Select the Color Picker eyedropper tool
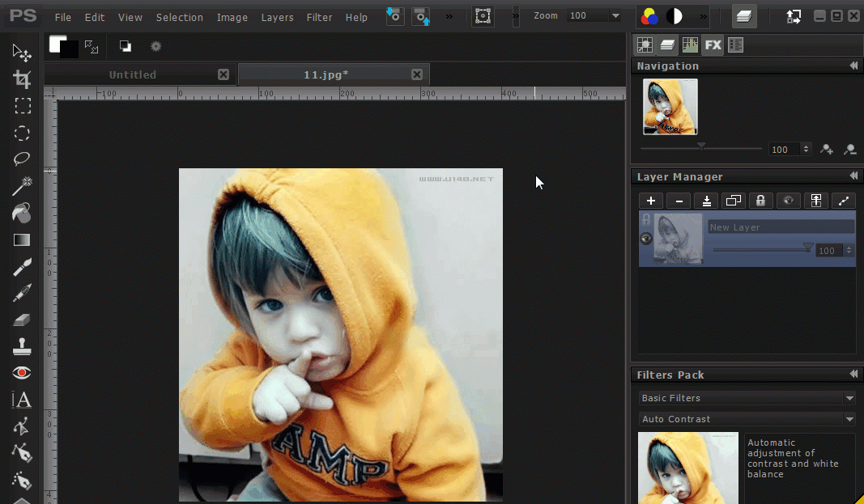The image size is (864, 504). (x=22, y=294)
